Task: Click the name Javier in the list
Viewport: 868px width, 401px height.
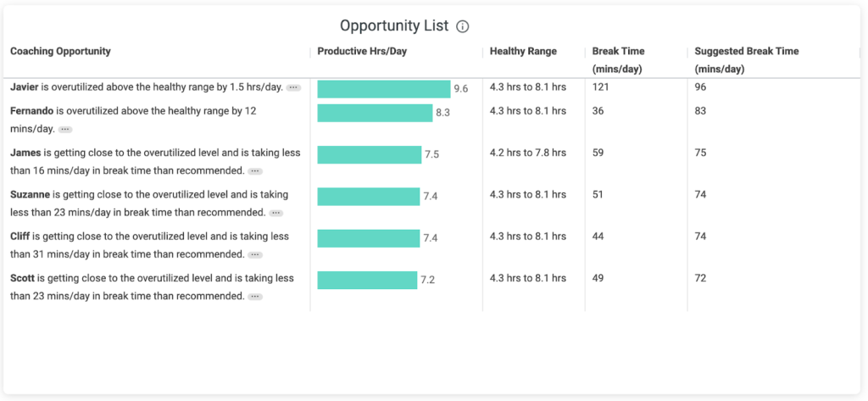Action: pyautogui.click(x=25, y=87)
